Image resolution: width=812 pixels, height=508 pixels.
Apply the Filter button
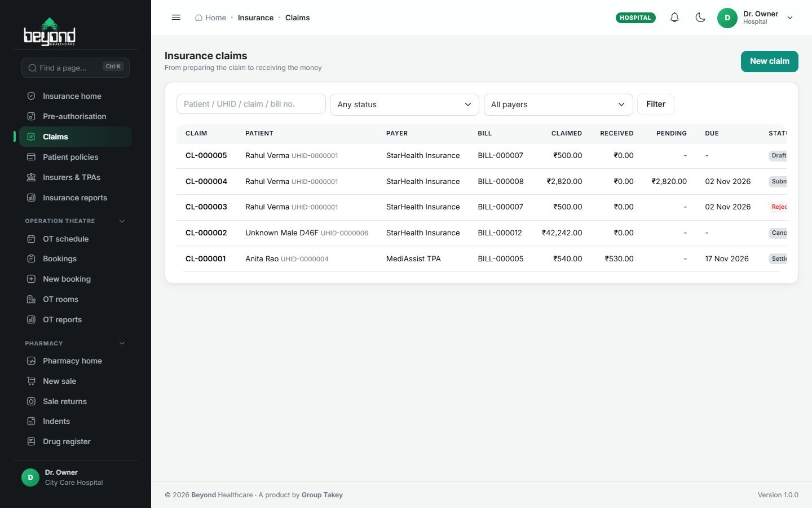tap(656, 104)
